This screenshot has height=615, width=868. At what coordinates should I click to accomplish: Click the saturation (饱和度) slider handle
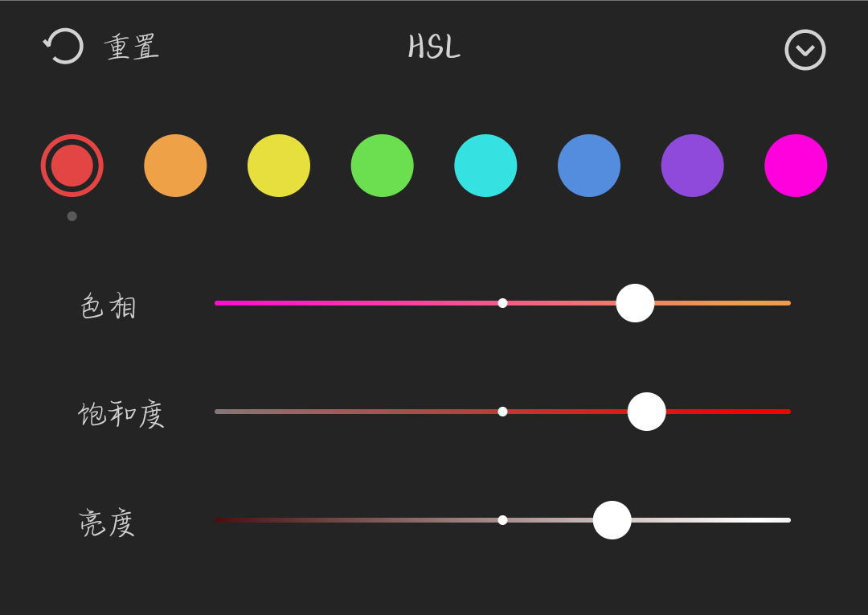[646, 412]
